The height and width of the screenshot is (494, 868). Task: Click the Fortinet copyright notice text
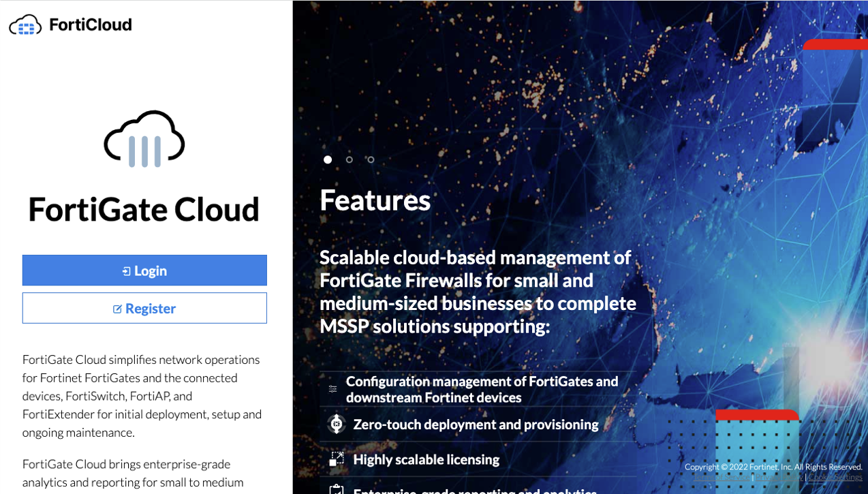(775, 467)
